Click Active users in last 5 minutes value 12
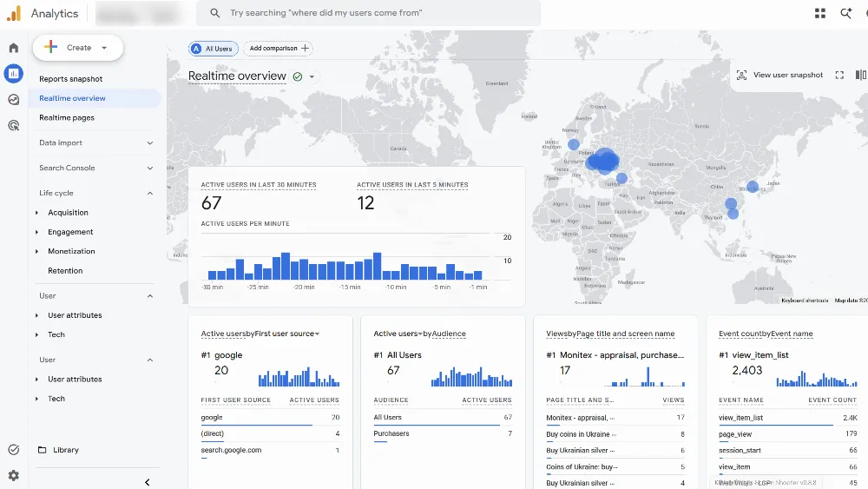Image resolution: width=868 pixels, height=489 pixels. pyautogui.click(x=366, y=203)
